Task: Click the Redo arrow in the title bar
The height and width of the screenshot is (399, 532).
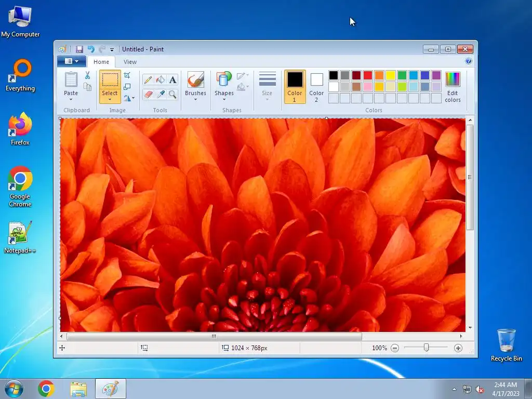Action: pos(102,49)
